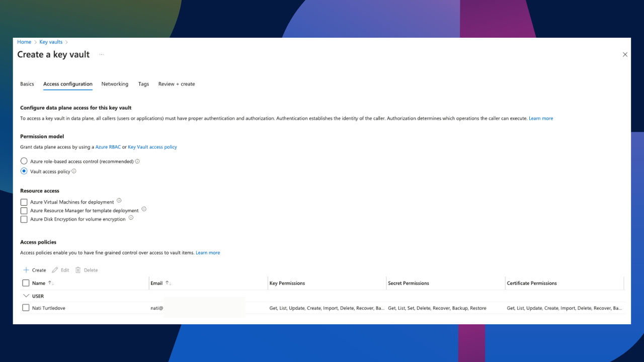Click the Nati Turtledove name cell
644x362 pixels.
49,308
